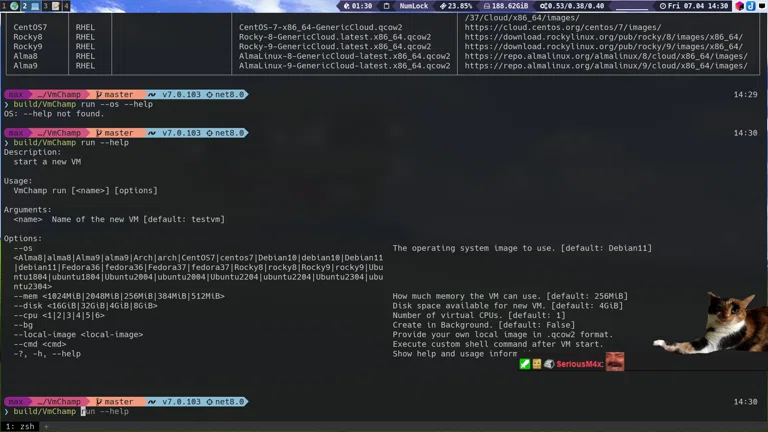
Task: Click the 0.53/0.38/0.40 system load widget
Action: [x=572, y=6]
